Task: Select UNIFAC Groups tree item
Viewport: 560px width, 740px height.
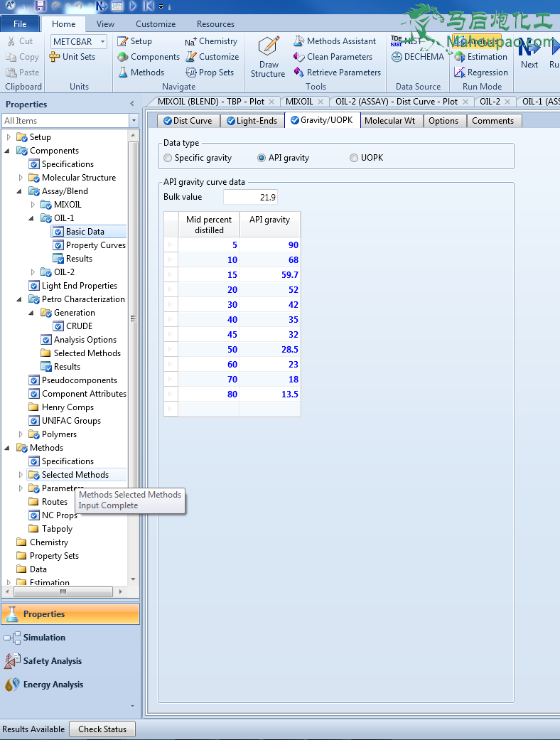Action: click(x=65, y=421)
